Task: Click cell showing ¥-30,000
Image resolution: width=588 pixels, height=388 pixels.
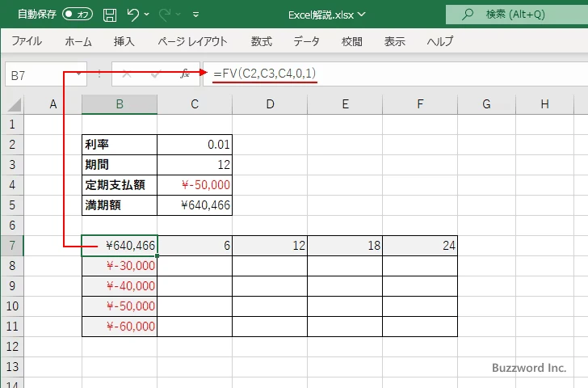Action: click(120, 266)
